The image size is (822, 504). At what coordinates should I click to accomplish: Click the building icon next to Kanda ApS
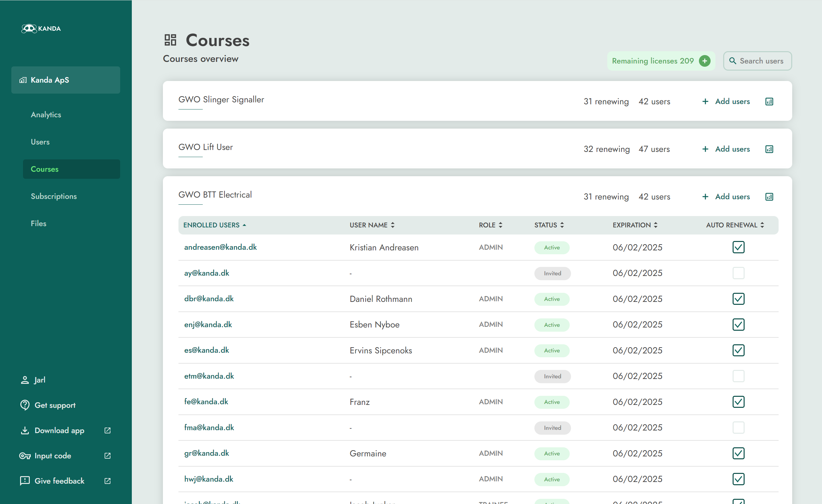23,80
